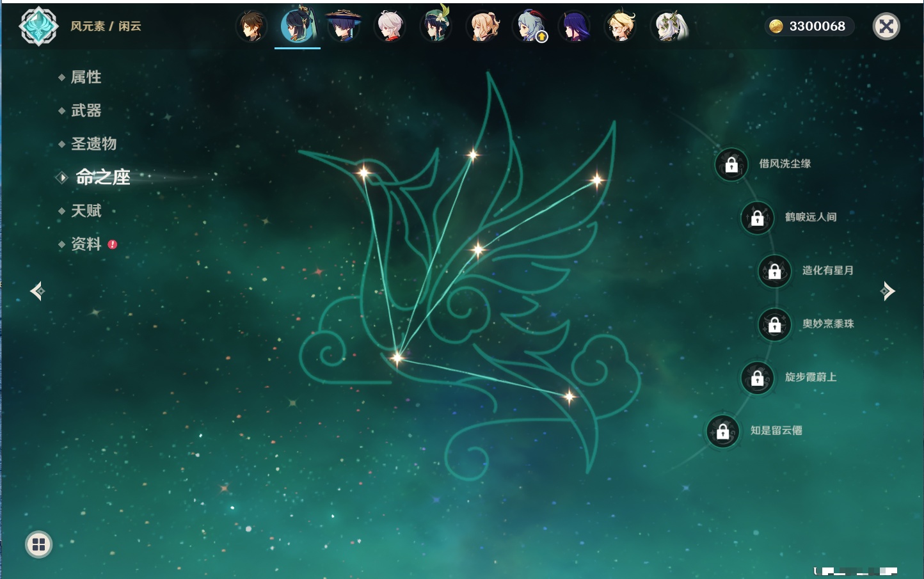Go to previous character with left arrow
Viewport: 924px width, 579px height.
point(37,291)
